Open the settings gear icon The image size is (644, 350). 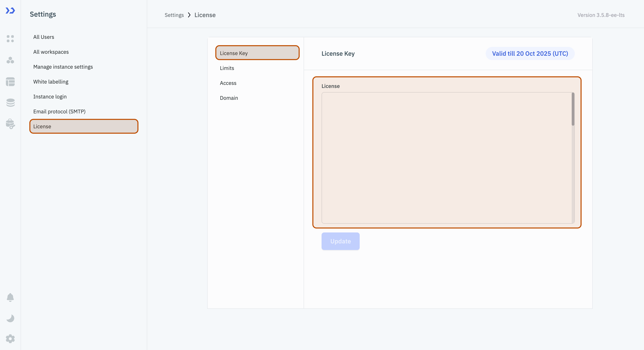point(10,339)
